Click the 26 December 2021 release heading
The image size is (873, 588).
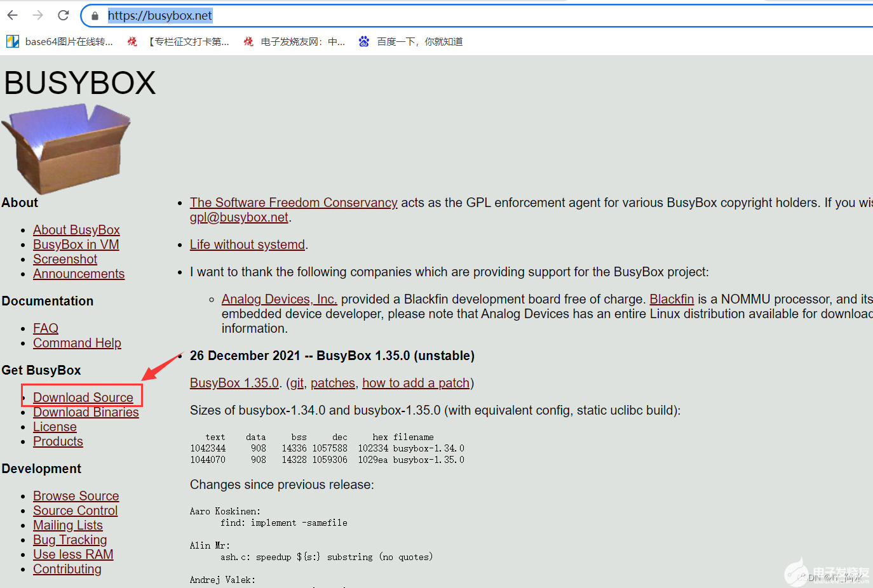pos(332,356)
